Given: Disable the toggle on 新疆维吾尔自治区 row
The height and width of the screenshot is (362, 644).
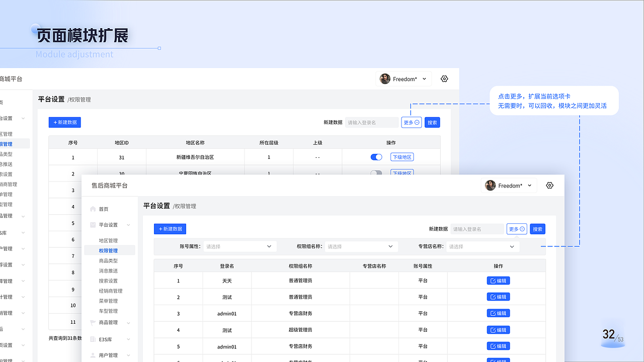Looking at the screenshot, I should pos(376,157).
